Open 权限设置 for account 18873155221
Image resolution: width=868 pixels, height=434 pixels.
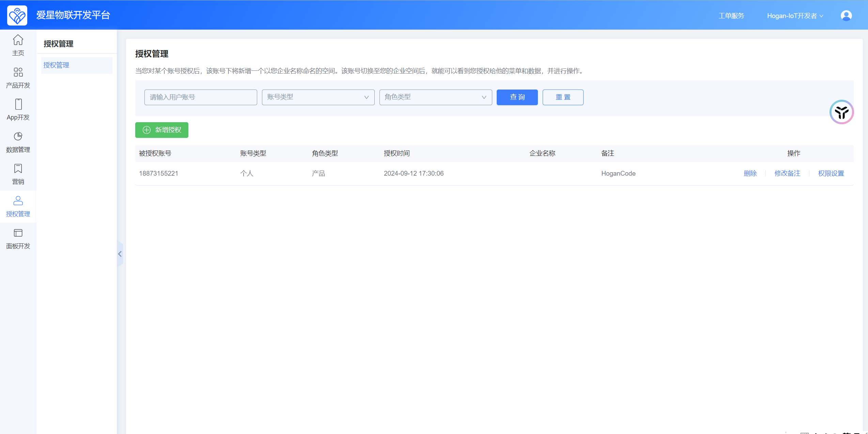click(x=831, y=173)
